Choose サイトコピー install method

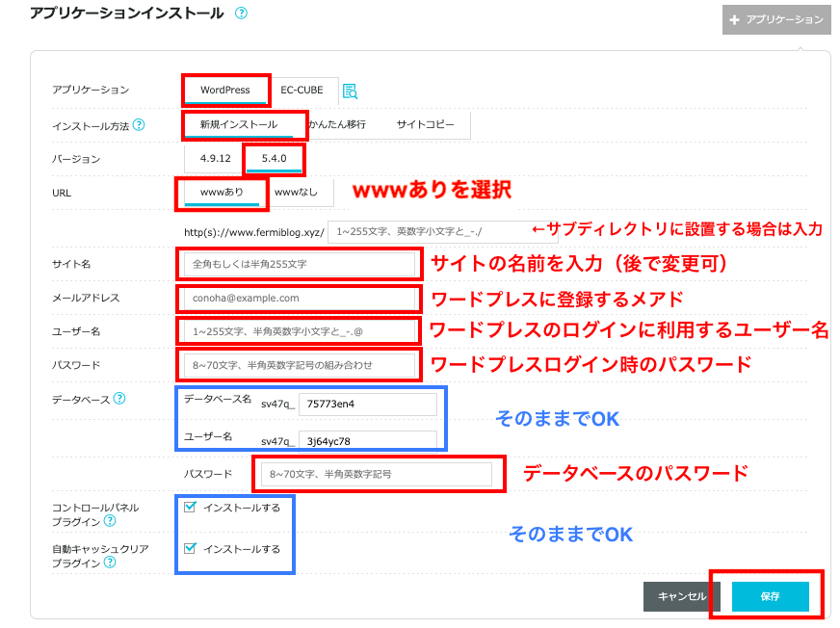coord(426,125)
